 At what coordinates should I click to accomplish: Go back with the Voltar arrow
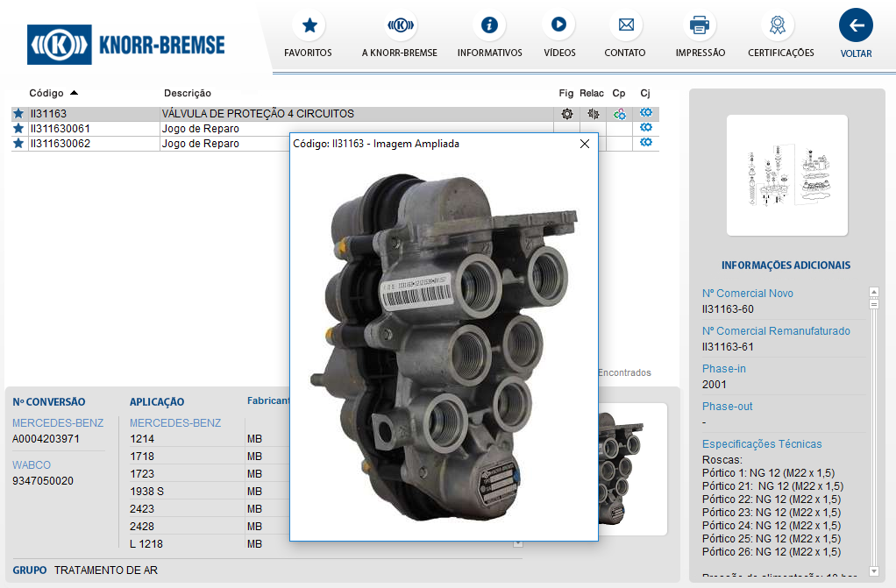856,25
